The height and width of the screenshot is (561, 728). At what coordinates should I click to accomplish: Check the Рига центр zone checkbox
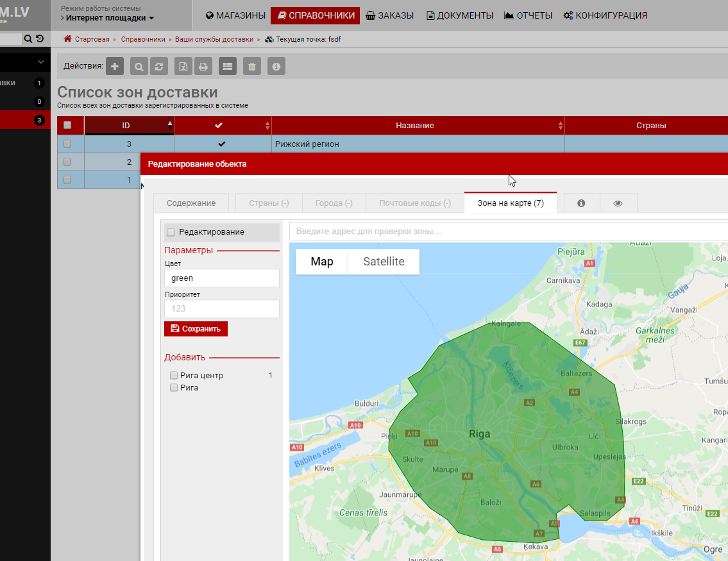click(174, 376)
